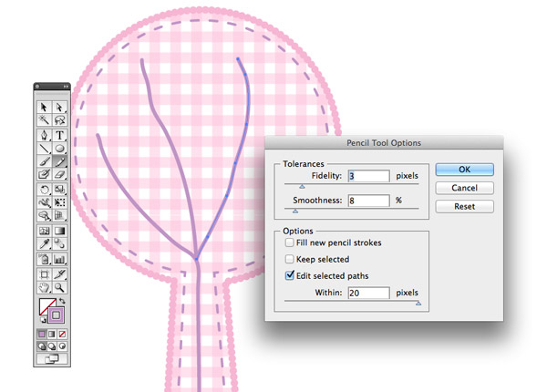Screen dimensions: 547x392
Task: Uncheck Edit selected paths
Action: 290,275
